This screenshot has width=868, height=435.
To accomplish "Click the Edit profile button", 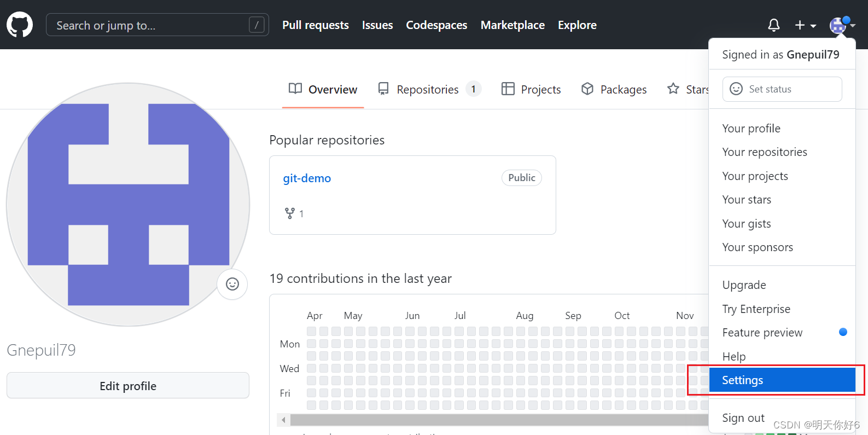I will [128, 385].
